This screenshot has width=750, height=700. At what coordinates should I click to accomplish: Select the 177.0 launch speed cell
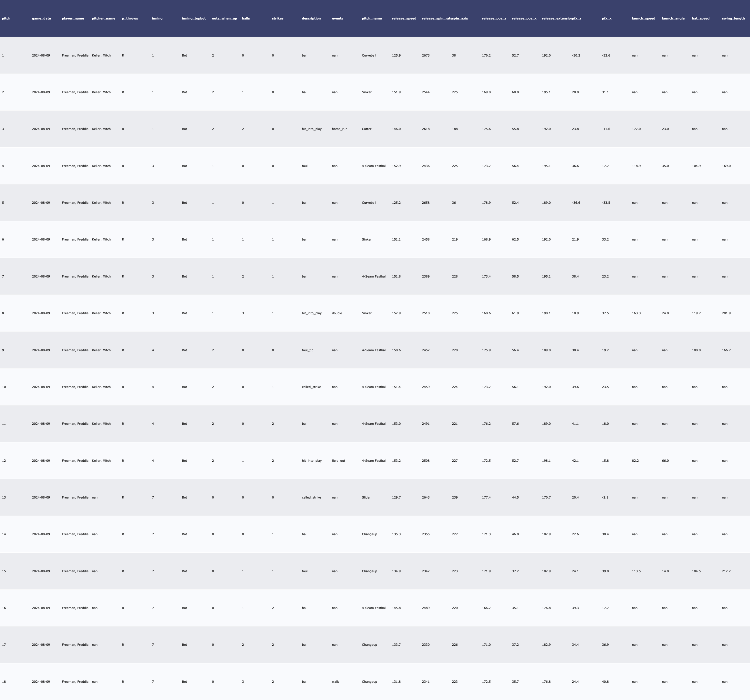click(636, 129)
